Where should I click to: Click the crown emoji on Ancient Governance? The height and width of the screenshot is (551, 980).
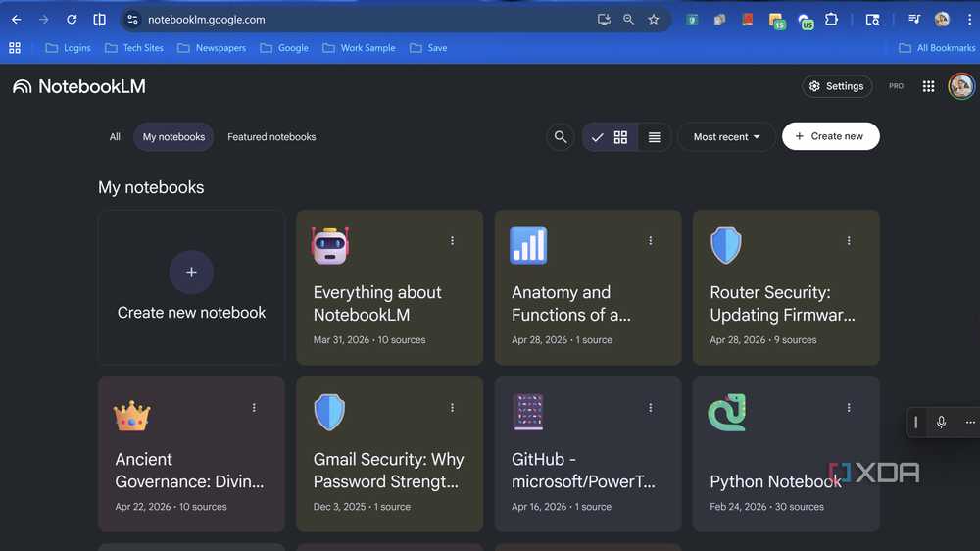click(132, 416)
